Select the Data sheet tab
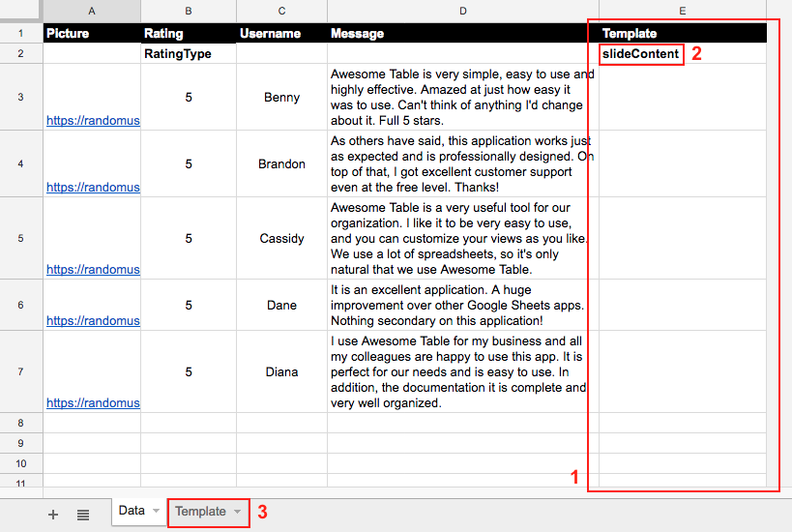The height and width of the screenshot is (532, 792). [132, 511]
